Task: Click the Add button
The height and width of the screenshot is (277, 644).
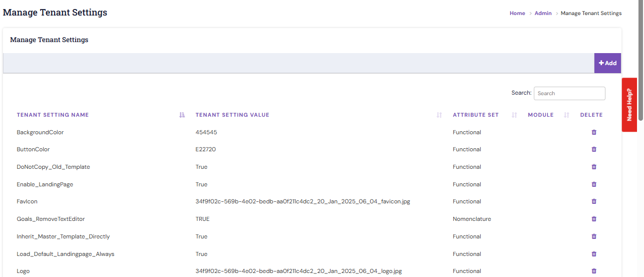Action: (607, 63)
